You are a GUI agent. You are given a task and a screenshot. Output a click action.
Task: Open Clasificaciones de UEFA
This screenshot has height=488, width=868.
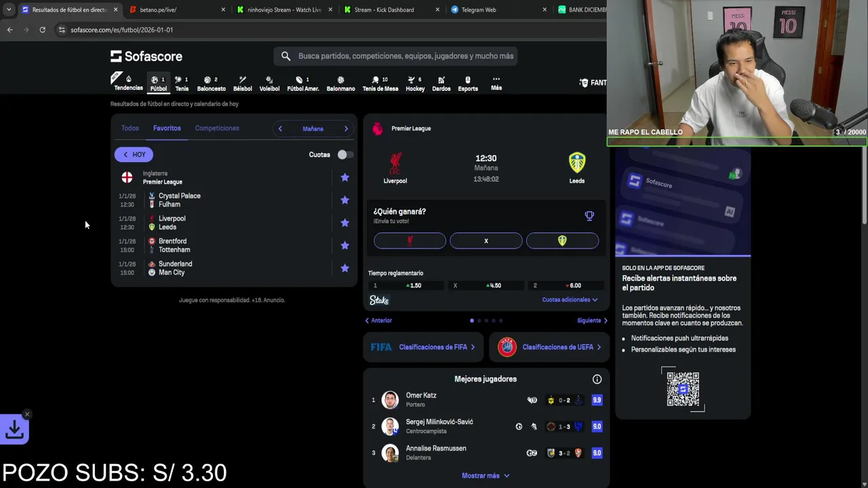(x=549, y=347)
